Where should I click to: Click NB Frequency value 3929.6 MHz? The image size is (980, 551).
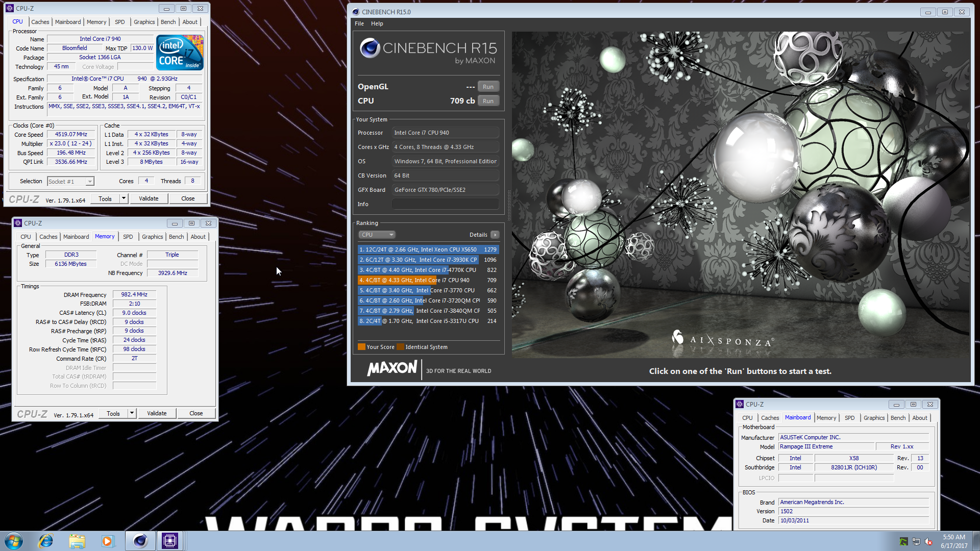pyautogui.click(x=173, y=273)
